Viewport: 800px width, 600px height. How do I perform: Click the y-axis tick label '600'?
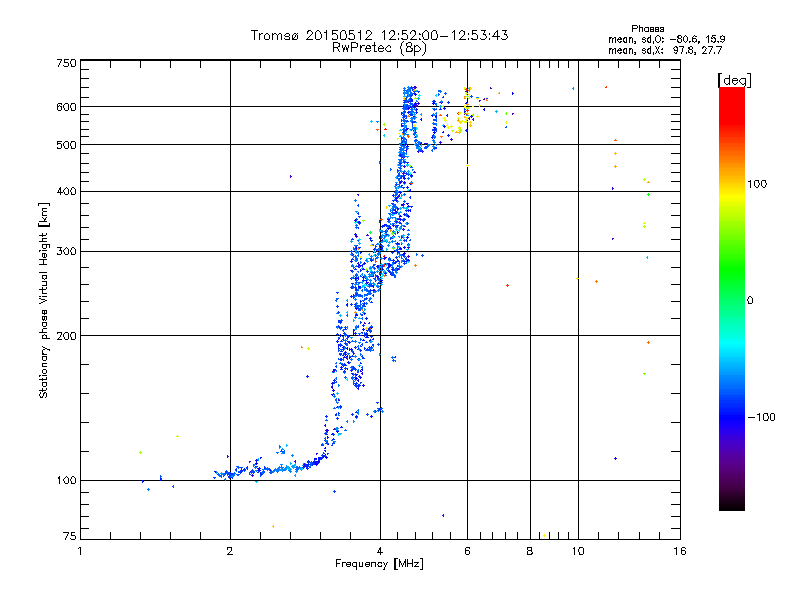pyautogui.click(x=66, y=107)
